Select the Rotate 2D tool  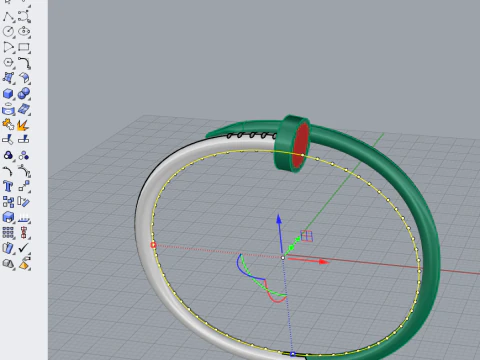point(24,202)
